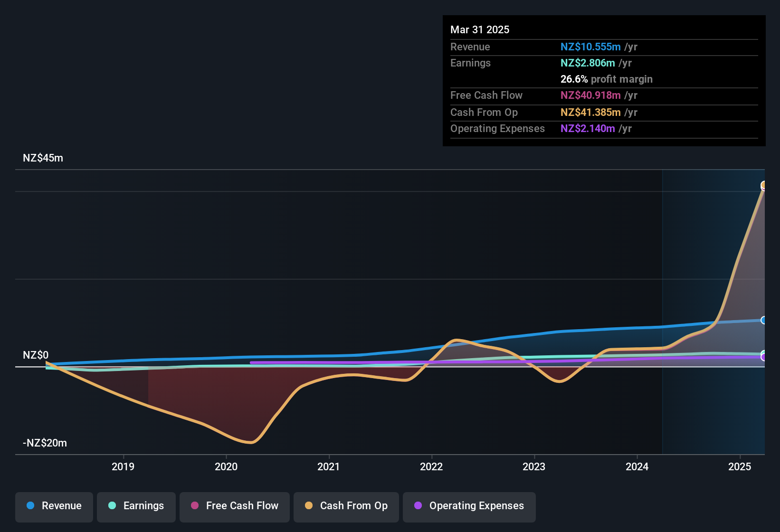Click the NZ$45m y-axis label
This screenshot has height=532, width=780.
click(43, 158)
